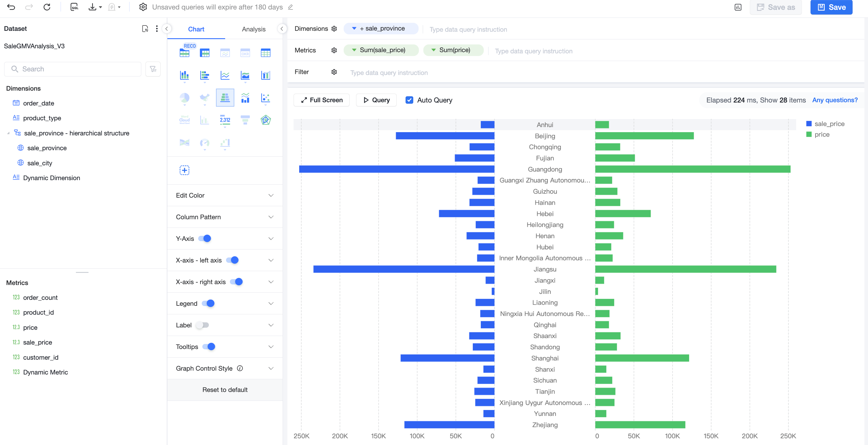The height and width of the screenshot is (445, 868).
Task: Expand the Column Pattern section
Action: (225, 217)
